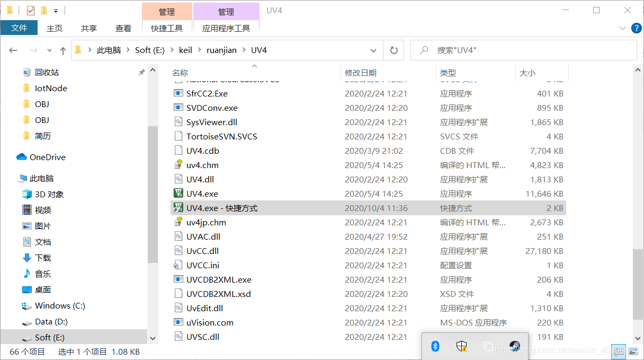Open the Customize Quick Access Toolbar dropdown
644x360 pixels.
point(56,11)
